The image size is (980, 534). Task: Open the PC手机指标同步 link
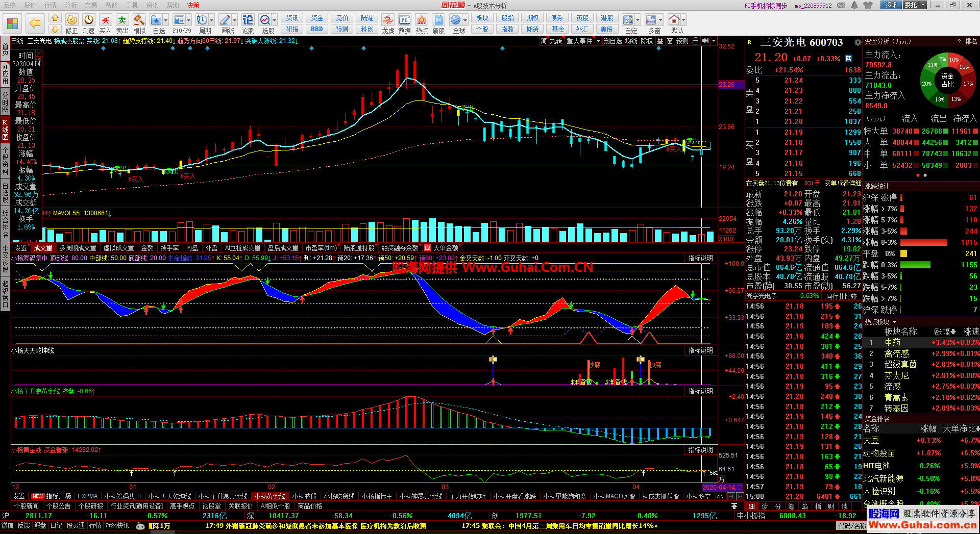pos(766,6)
